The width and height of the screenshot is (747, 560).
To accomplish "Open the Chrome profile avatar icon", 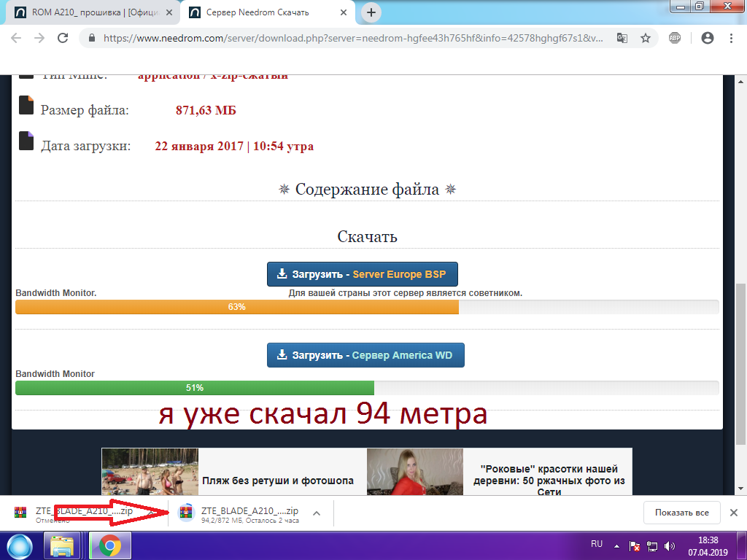I will 707,38.
